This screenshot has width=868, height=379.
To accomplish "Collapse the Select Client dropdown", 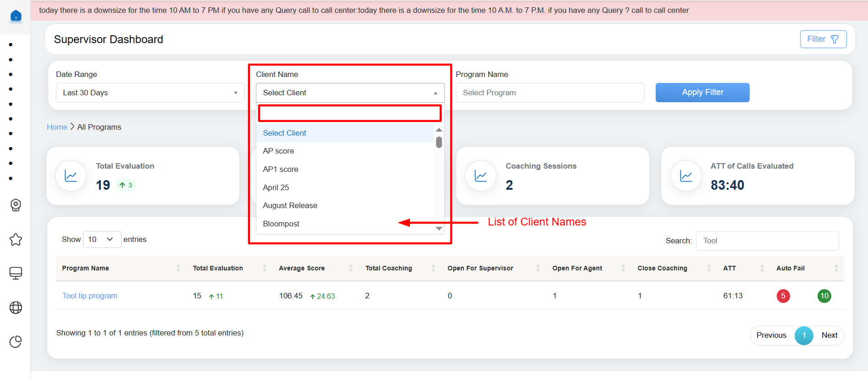I will [x=350, y=93].
